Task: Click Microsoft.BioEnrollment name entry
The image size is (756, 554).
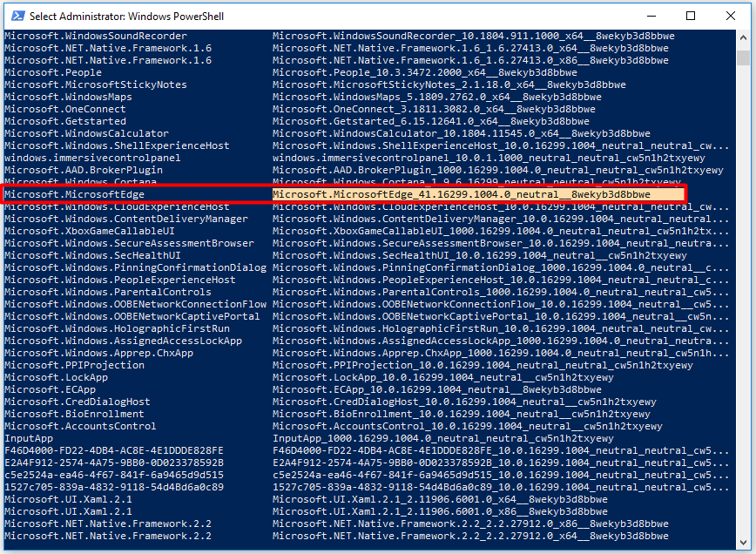Action: pos(74,414)
